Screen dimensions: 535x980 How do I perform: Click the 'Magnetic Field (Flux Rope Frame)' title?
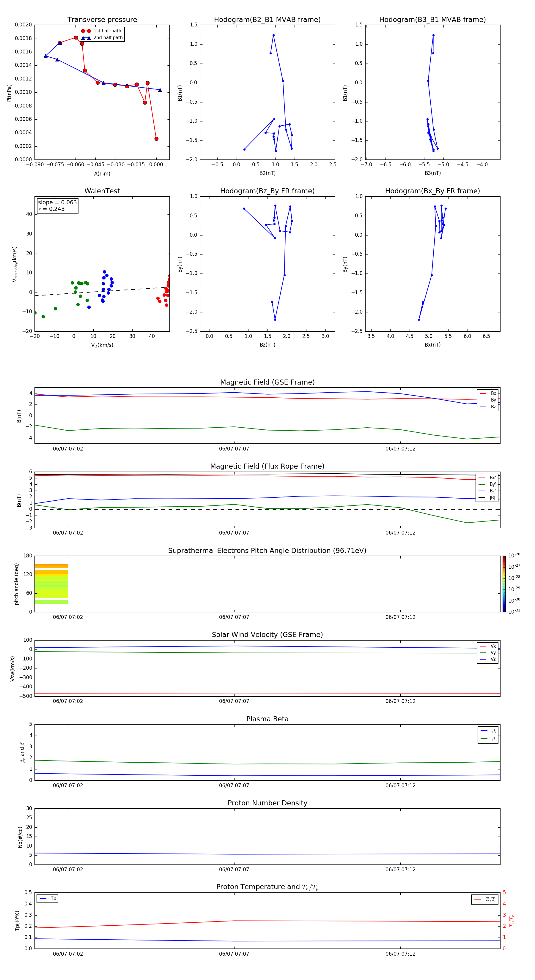pos(267,467)
